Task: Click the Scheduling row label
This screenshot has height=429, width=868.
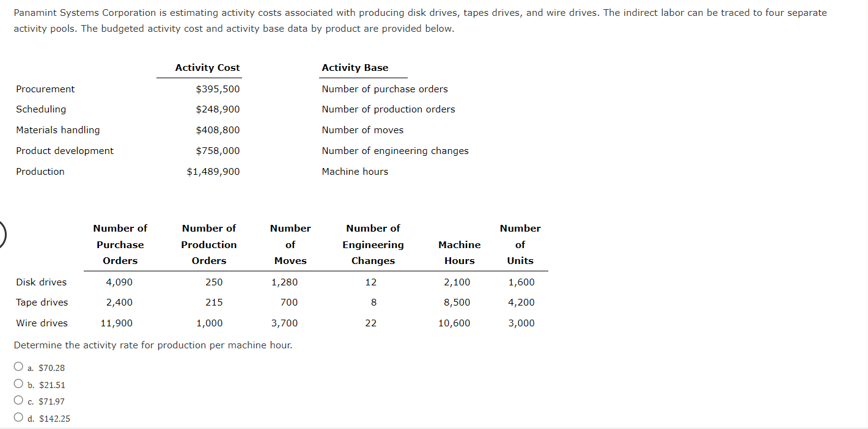Action: point(41,109)
